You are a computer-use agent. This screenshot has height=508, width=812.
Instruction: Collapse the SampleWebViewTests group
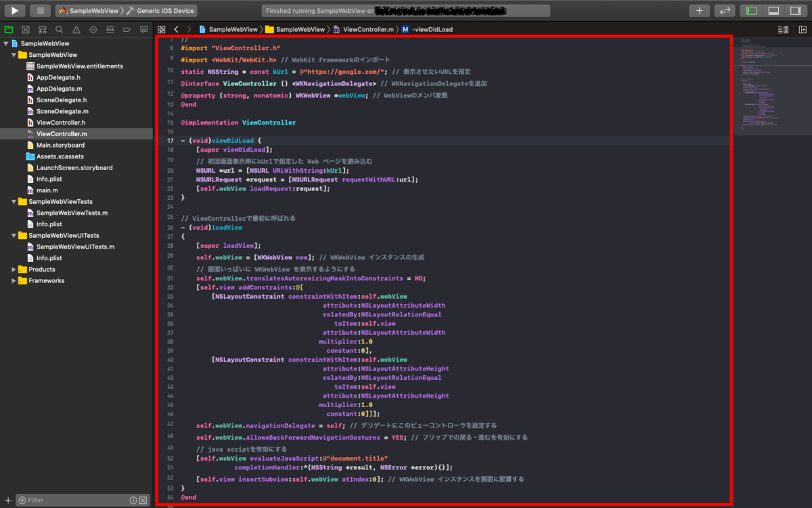[x=14, y=201]
